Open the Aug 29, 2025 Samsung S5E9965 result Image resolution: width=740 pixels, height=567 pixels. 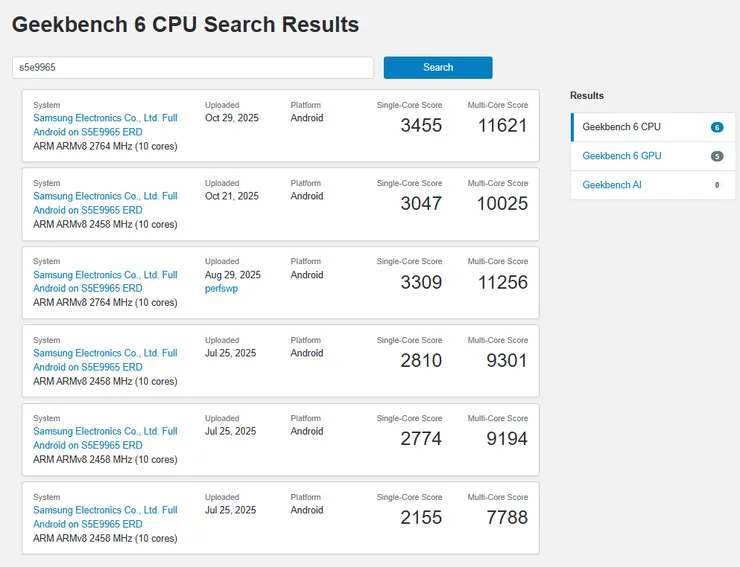pyautogui.click(x=105, y=281)
